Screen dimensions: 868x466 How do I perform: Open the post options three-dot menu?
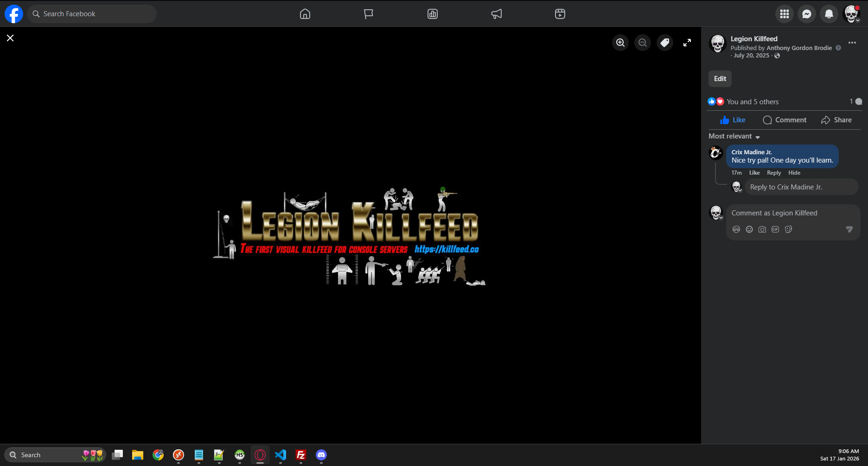tap(852, 43)
